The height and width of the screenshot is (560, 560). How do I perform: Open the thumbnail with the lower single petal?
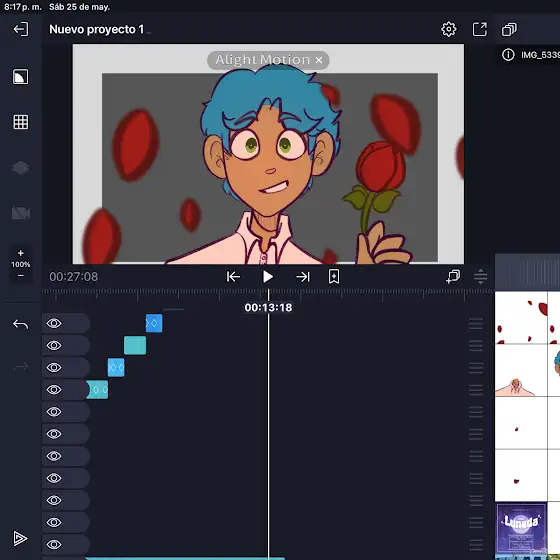click(x=521, y=475)
